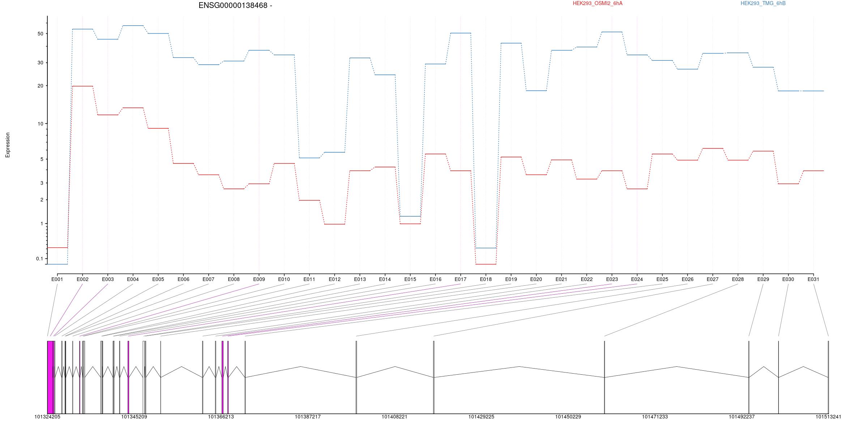Click exon label E020

point(536,279)
